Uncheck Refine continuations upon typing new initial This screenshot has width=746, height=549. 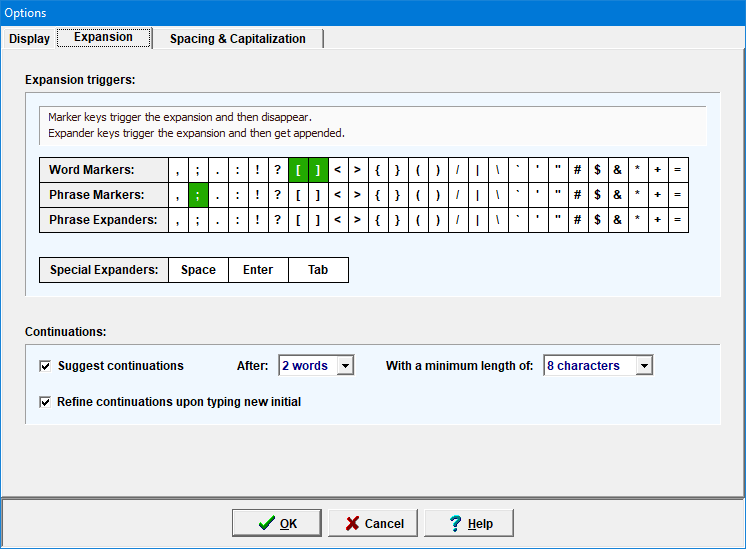45,402
